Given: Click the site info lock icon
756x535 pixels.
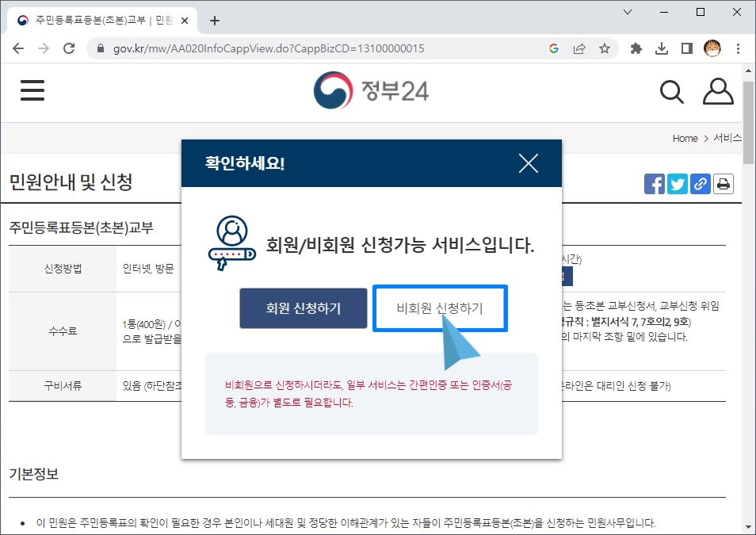Looking at the screenshot, I should point(101,48).
